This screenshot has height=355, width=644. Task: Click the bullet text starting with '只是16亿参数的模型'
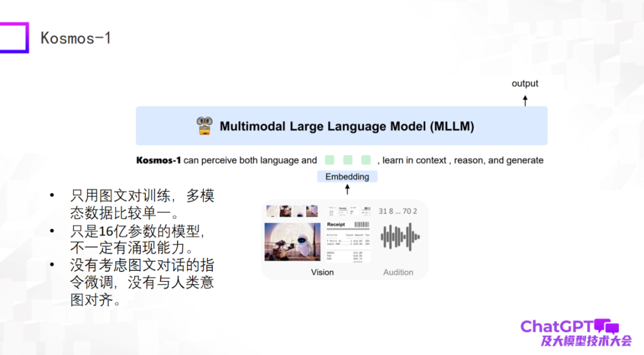click(x=137, y=239)
